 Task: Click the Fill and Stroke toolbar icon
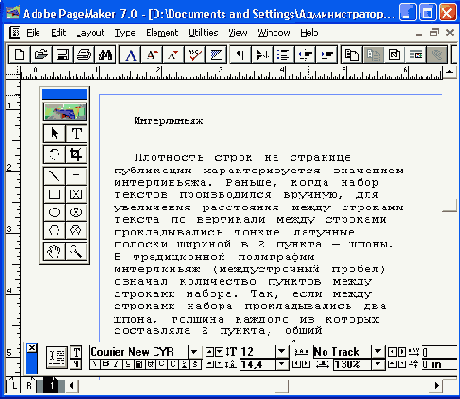click(x=217, y=54)
